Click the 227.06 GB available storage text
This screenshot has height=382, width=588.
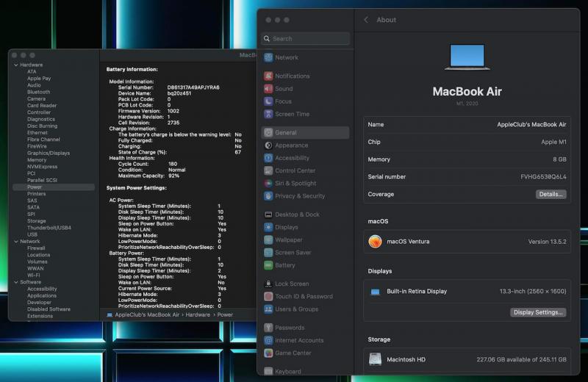tap(522, 359)
